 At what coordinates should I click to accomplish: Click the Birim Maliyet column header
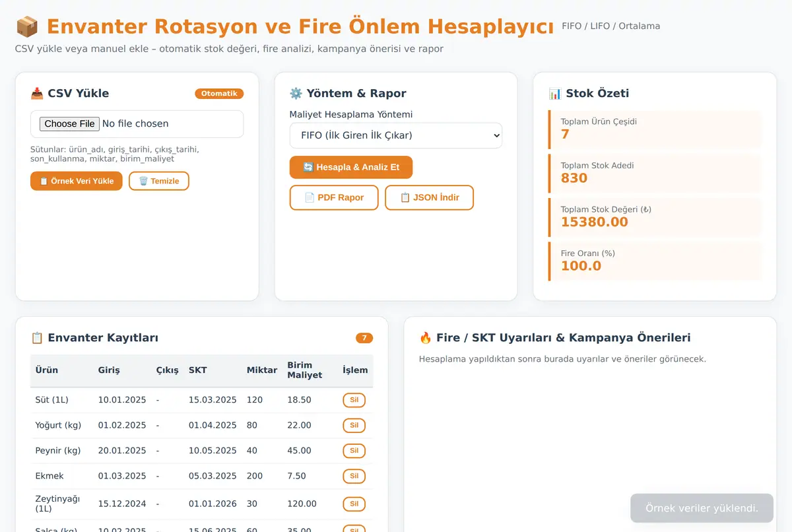point(305,370)
